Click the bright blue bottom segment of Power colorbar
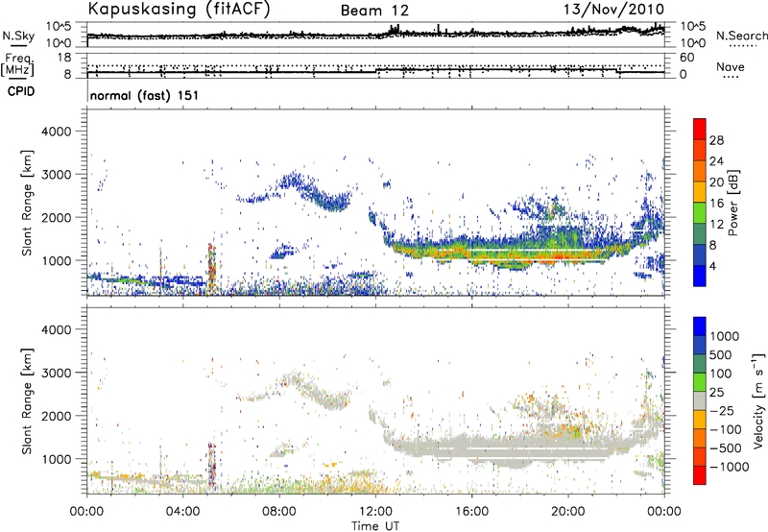Viewport: 768px width, 532px height. [x=700, y=276]
